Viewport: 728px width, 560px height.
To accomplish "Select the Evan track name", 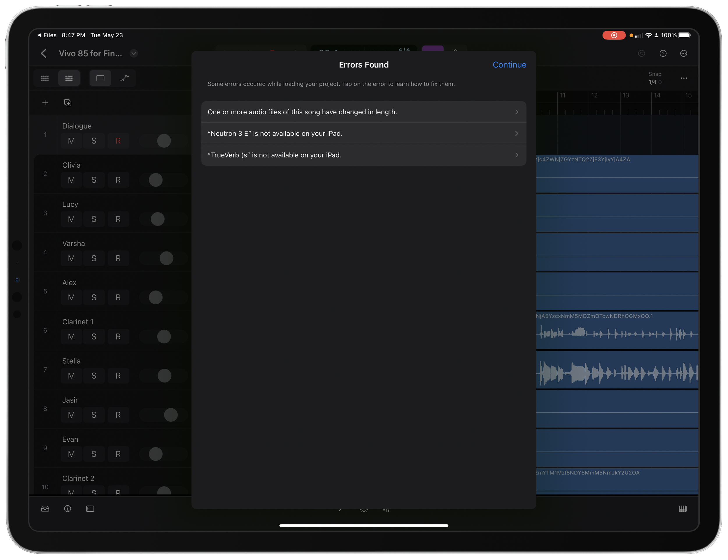I will pyautogui.click(x=70, y=439).
